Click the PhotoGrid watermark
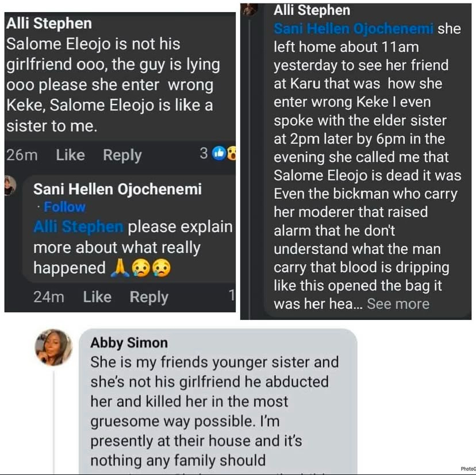476x475 pixels. point(468,469)
